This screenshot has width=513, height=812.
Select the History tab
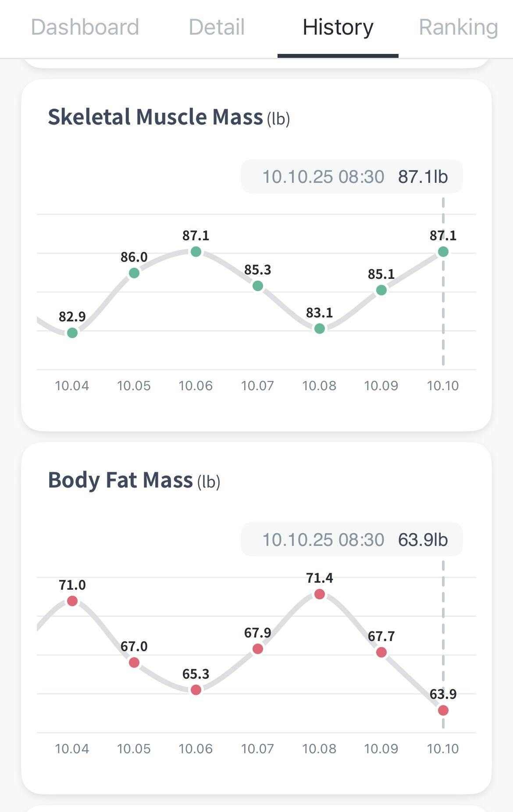[x=338, y=27]
